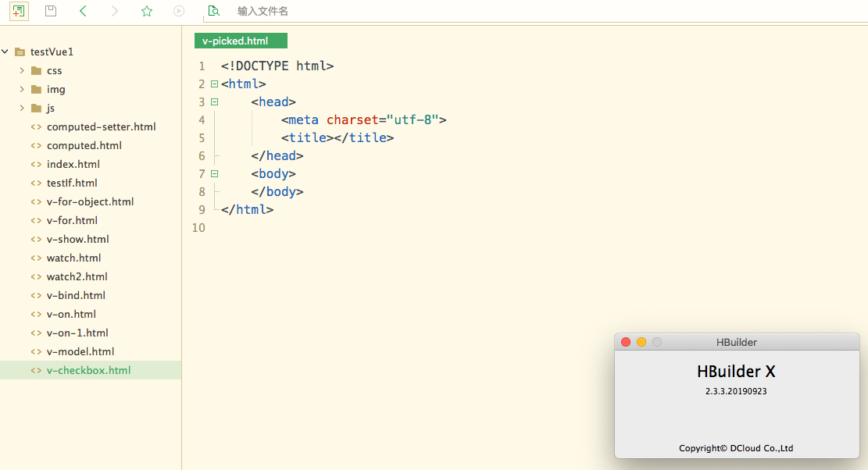Expand the css folder
Image resolution: width=868 pixels, height=470 pixels.
coord(22,70)
